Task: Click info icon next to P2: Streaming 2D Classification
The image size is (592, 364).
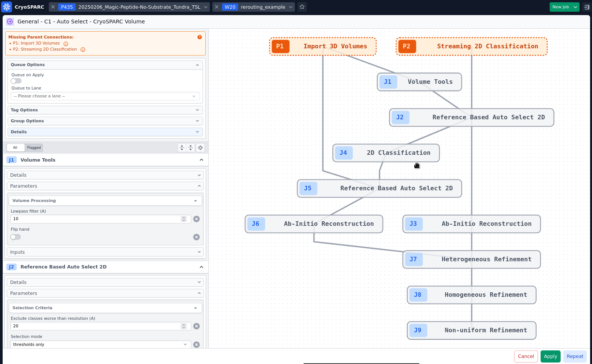Action: coord(83,49)
